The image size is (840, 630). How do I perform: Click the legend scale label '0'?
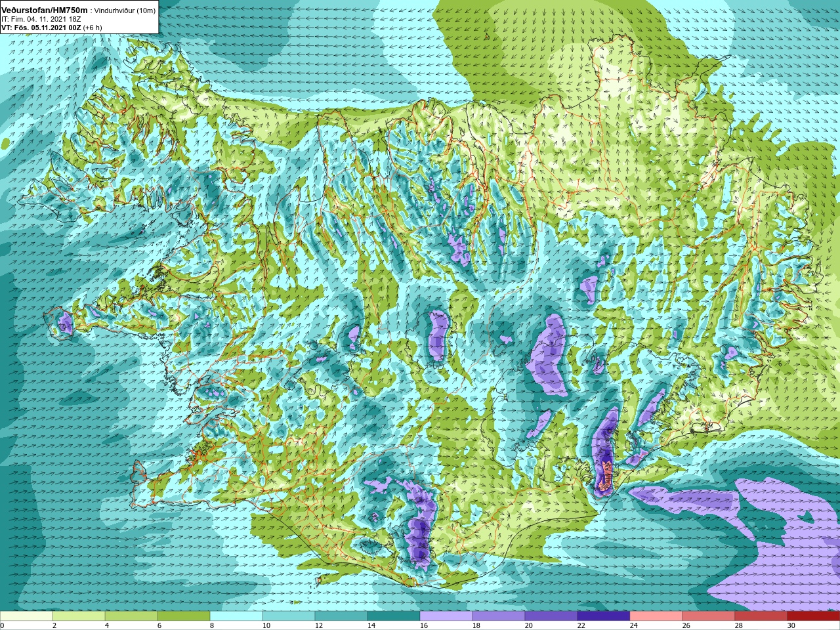pyautogui.click(x=3, y=625)
